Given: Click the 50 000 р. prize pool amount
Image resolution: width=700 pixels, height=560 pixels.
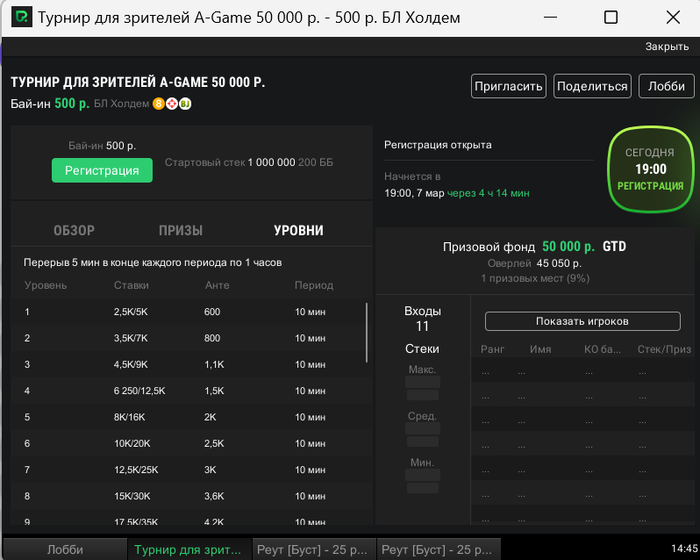Looking at the screenshot, I should tap(568, 247).
